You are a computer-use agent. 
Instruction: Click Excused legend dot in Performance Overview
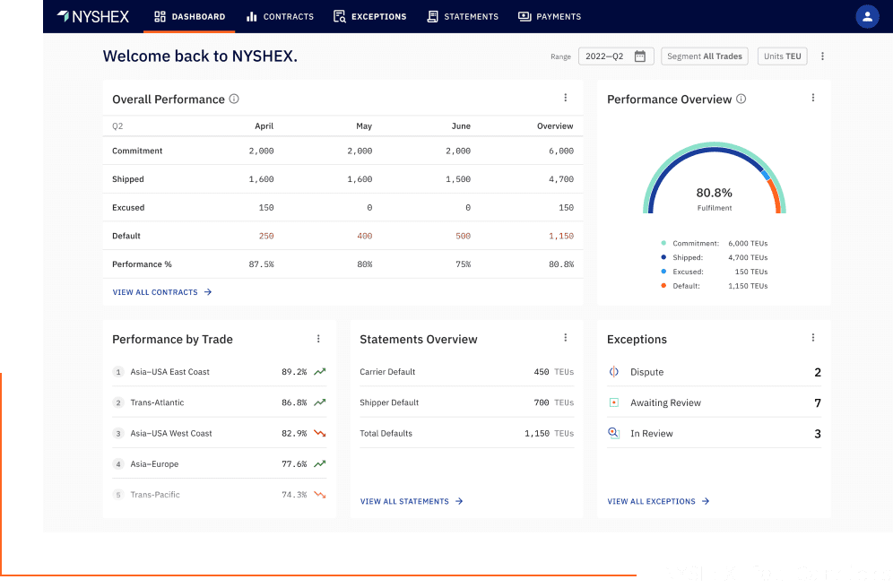click(x=663, y=272)
